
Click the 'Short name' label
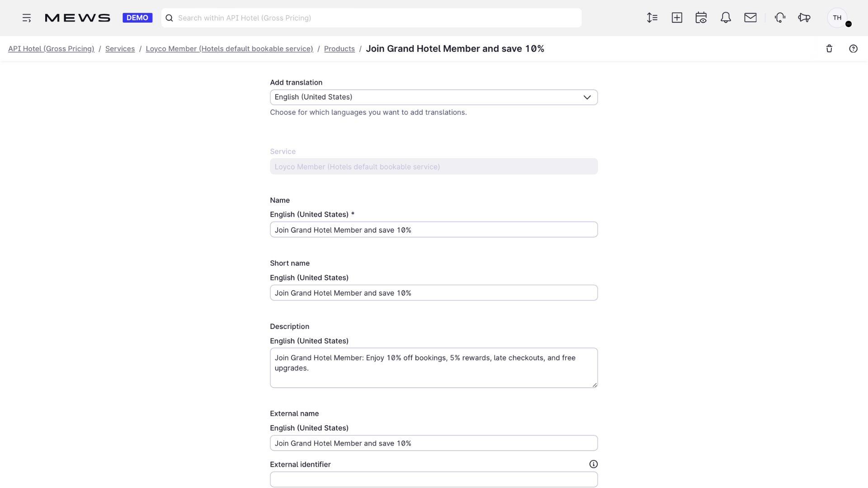(290, 263)
